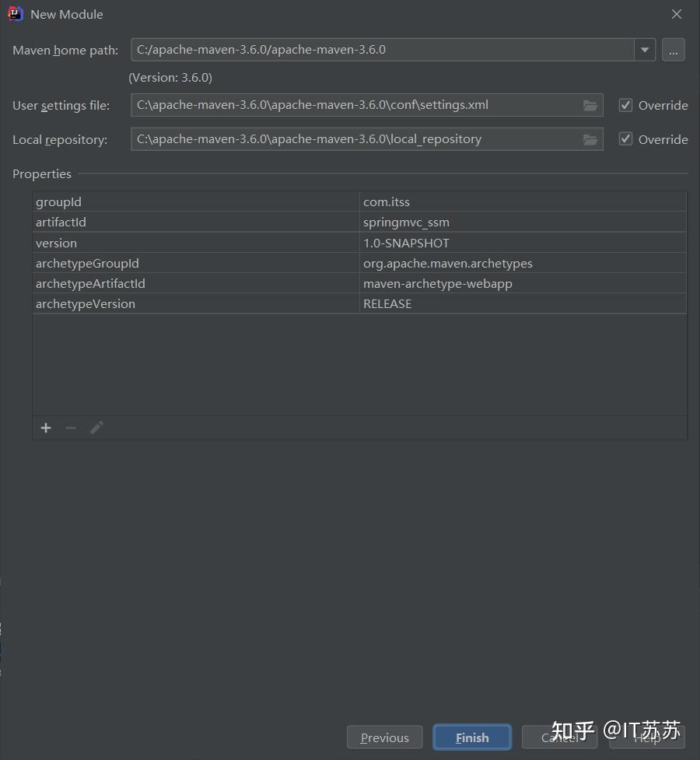The height and width of the screenshot is (760, 700).
Task: Uncheck Override for Local repository
Action: point(625,139)
